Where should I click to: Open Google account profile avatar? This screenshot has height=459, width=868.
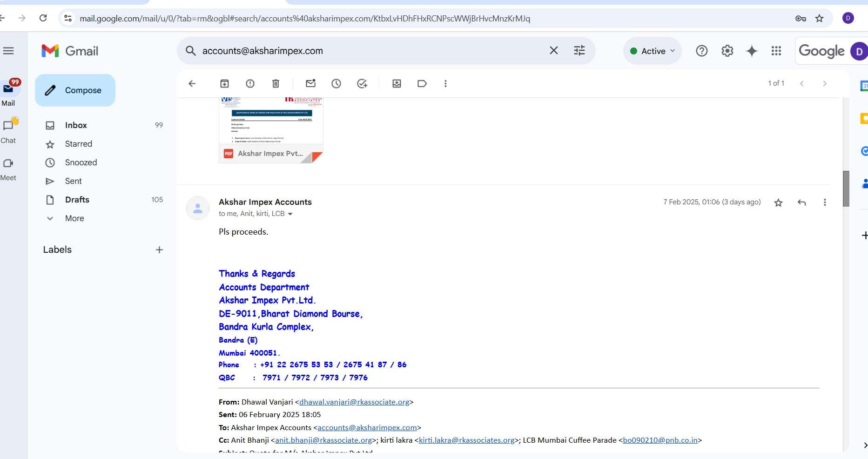point(859,51)
